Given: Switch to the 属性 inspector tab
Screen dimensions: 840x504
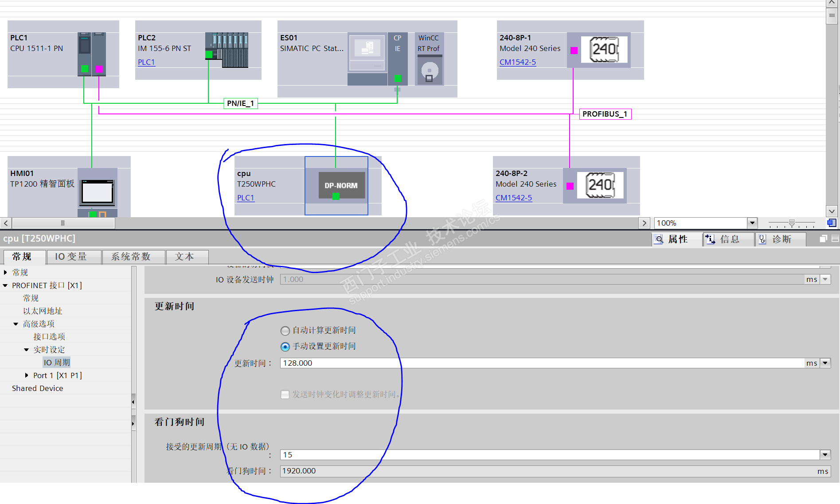Looking at the screenshot, I should click(677, 239).
